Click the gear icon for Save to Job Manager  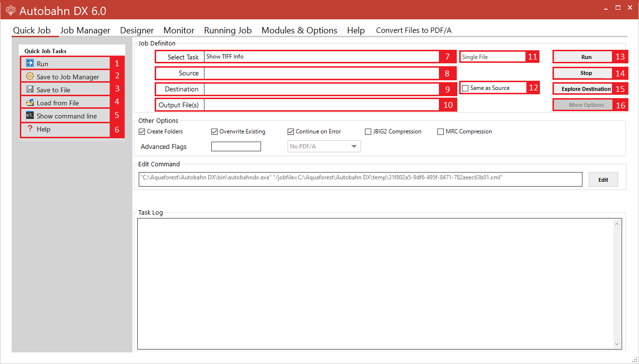(x=30, y=76)
